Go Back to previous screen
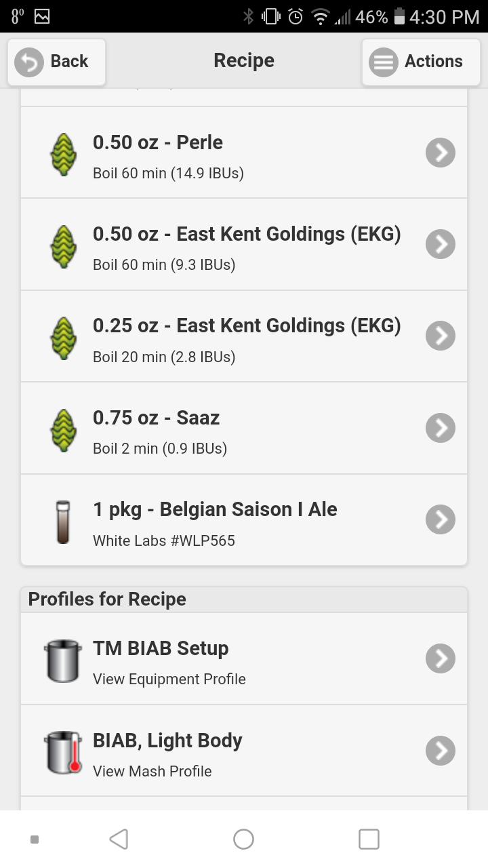This screenshot has width=488, height=868. [x=56, y=62]
